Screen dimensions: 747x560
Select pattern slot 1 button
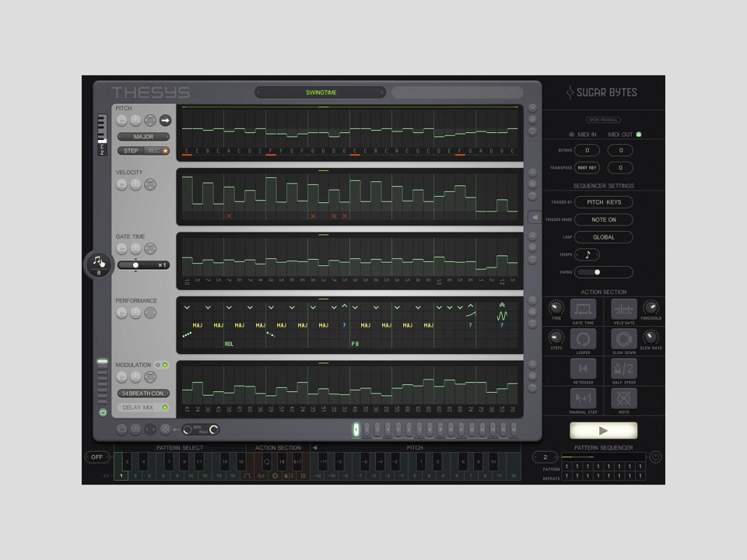point(356,429)
